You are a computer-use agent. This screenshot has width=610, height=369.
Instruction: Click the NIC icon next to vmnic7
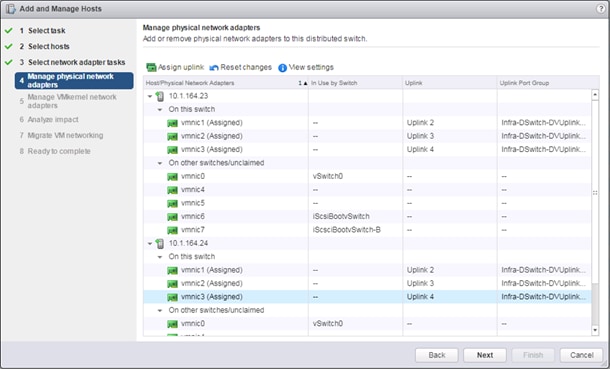172,231
